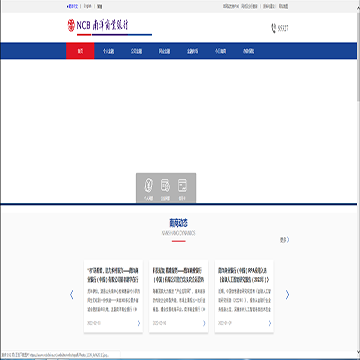The image size is (360, 360).
Task: Open the sixth item in blue navigation bar
Action: click(220, 51)
